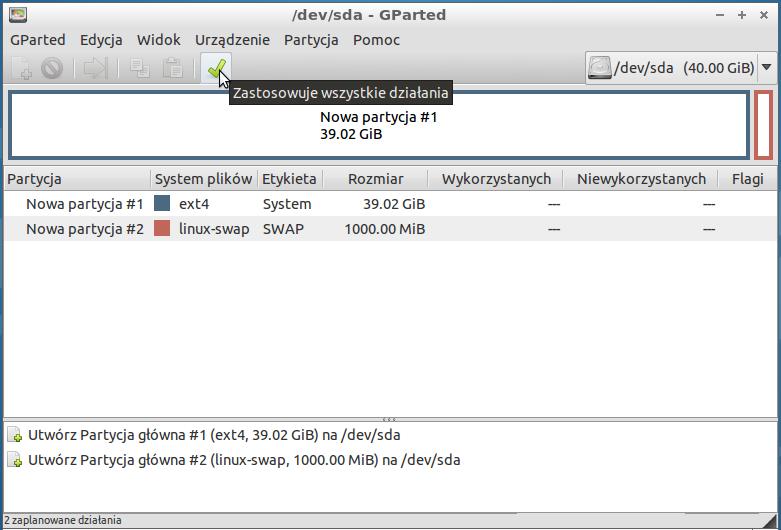Click the ext4 filesystem cell
781x530 pixels.
click(x=194, y=204)
